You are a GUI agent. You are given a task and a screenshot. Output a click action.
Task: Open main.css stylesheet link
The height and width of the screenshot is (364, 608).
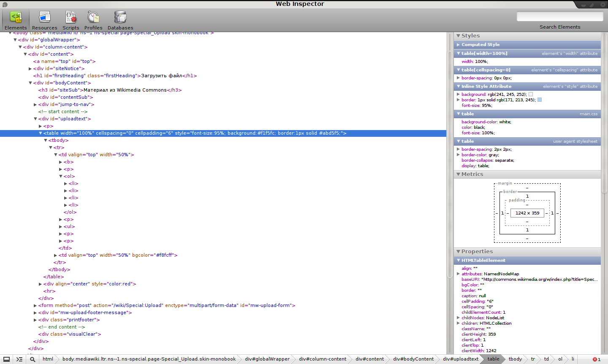point(589,114)
